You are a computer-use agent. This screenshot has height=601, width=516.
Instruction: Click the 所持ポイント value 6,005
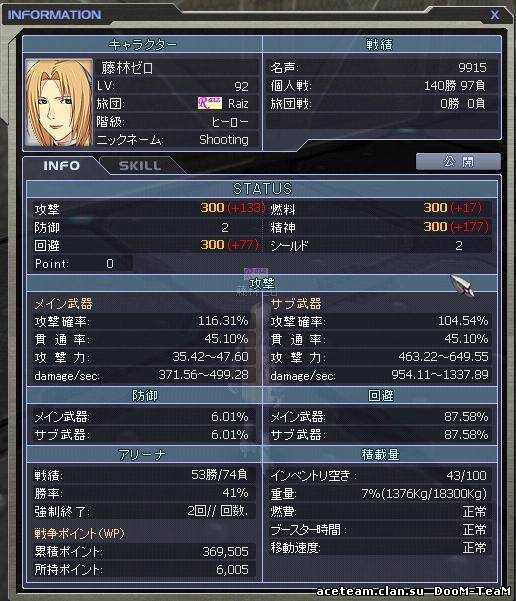click(x=232, y=570)
